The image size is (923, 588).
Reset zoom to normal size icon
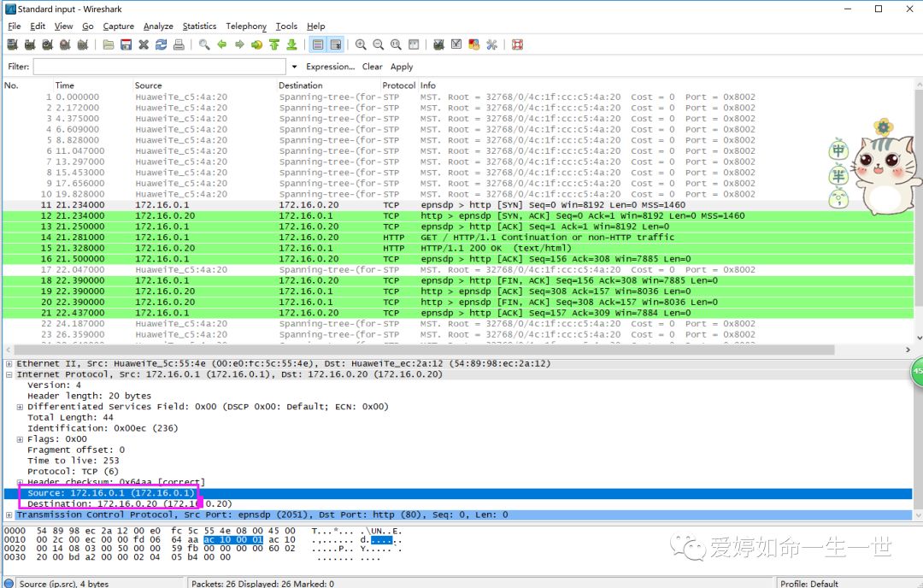pyautogui.click(x=397, y=44)
